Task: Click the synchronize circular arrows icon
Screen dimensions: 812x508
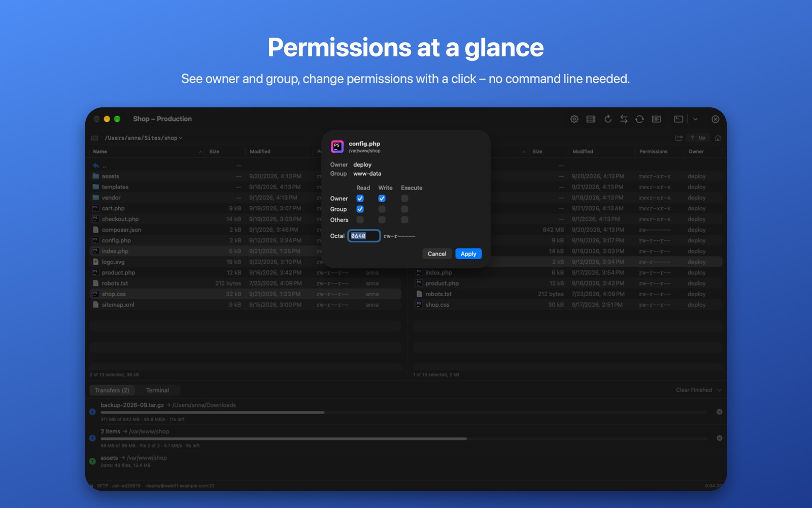Action: coord(639,119)
